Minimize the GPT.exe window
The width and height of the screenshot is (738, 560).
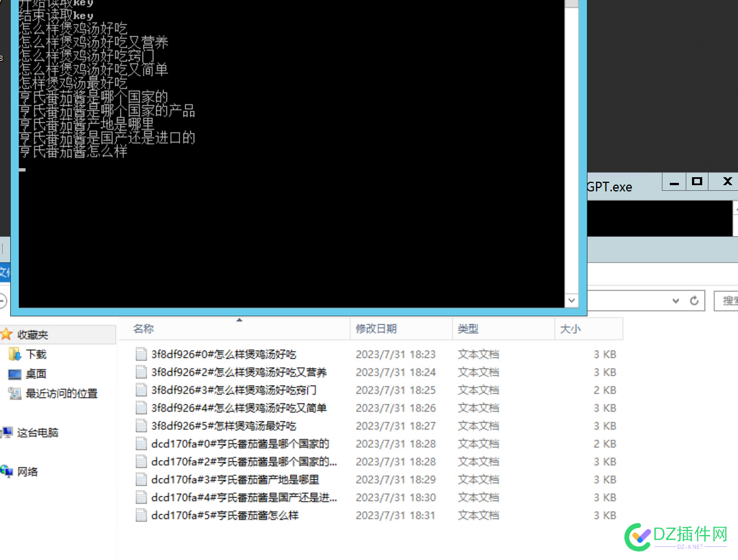click(674, 182)
